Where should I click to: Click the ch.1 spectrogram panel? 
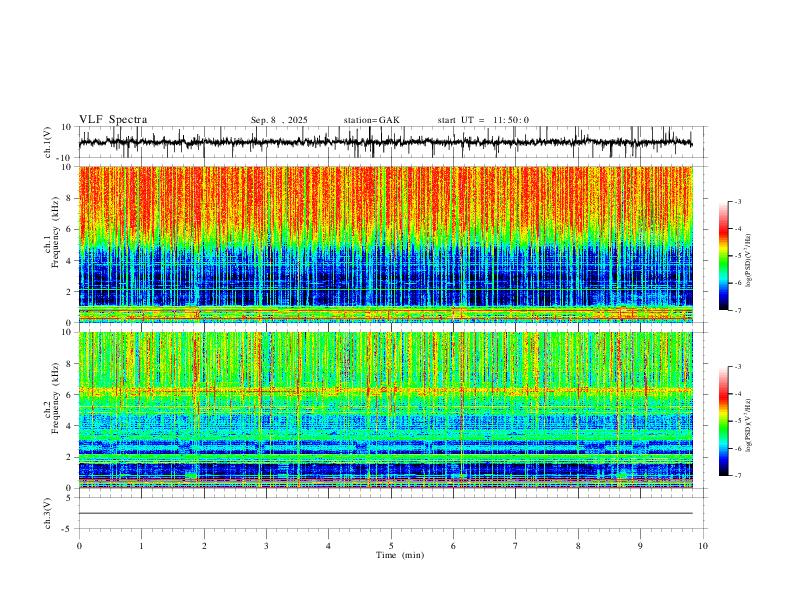pos(385,244)
